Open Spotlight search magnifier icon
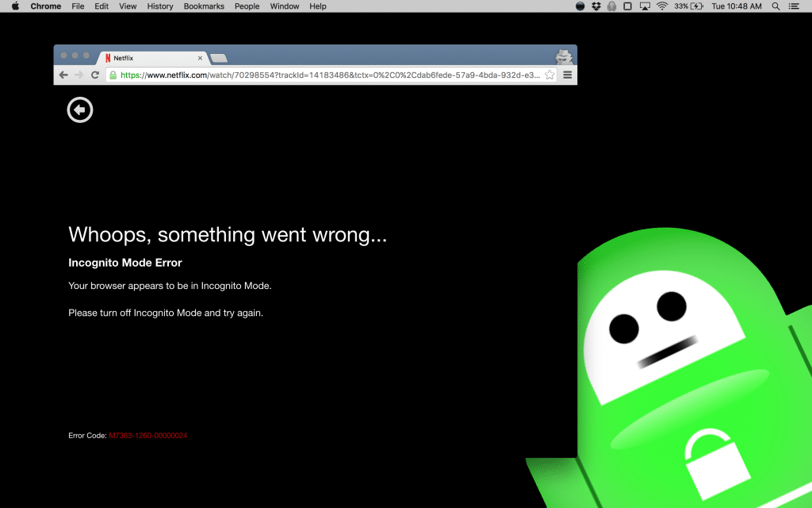Viewport: 812px width, 508px height. point(776,6)
